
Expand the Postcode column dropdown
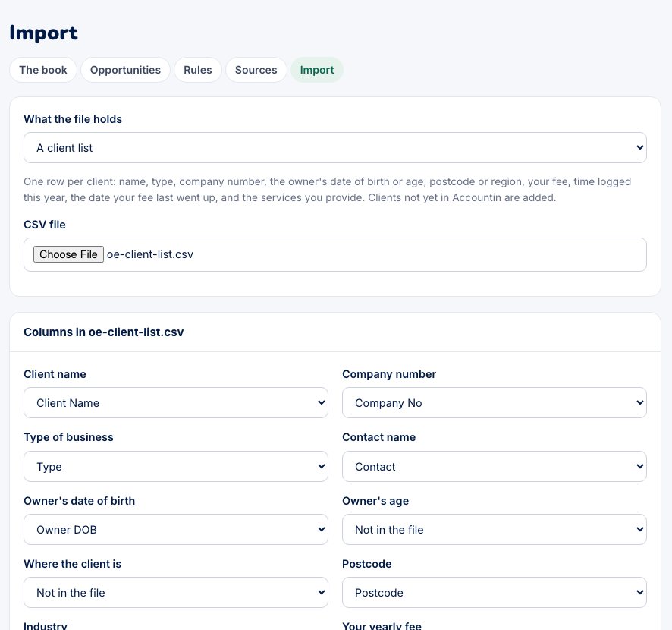tap(495, 592)
